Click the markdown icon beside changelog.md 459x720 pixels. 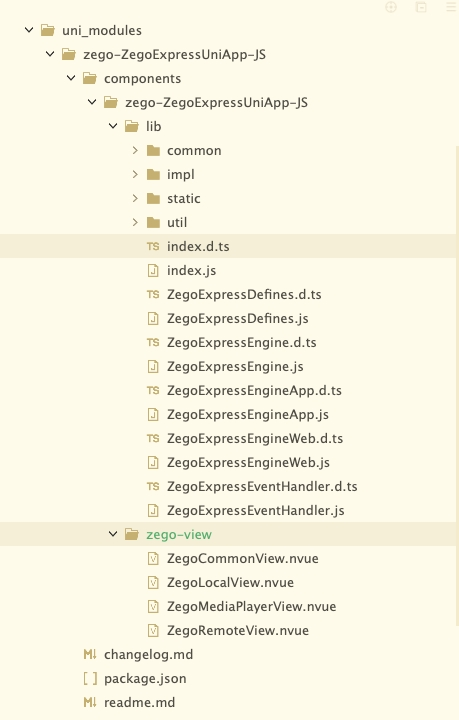click(90, 654)
